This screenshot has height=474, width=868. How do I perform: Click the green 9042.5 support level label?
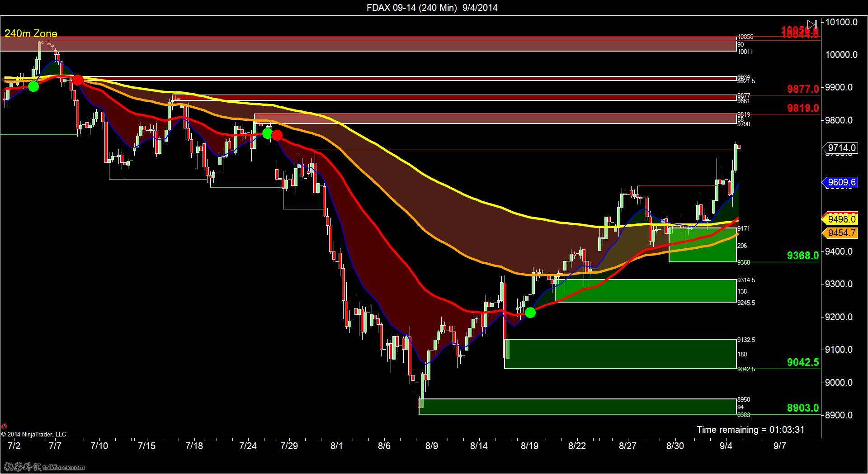pos(803,362)
